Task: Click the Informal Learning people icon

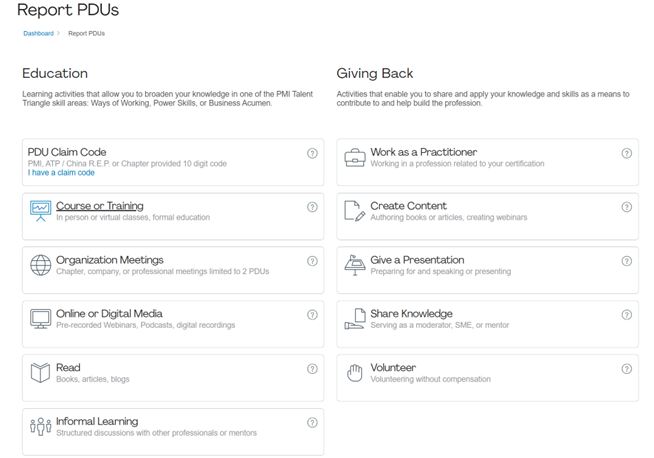Action: (x=40, y=427)
